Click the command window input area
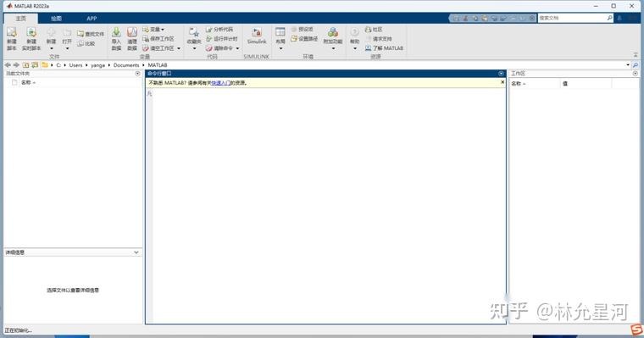Image resolution: width=644 pixels, height=338 pixels. 329,205
